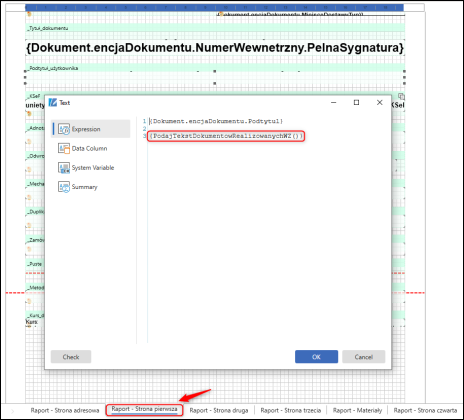
Task: Cancel the Text dialog
Action: point(364,357)
